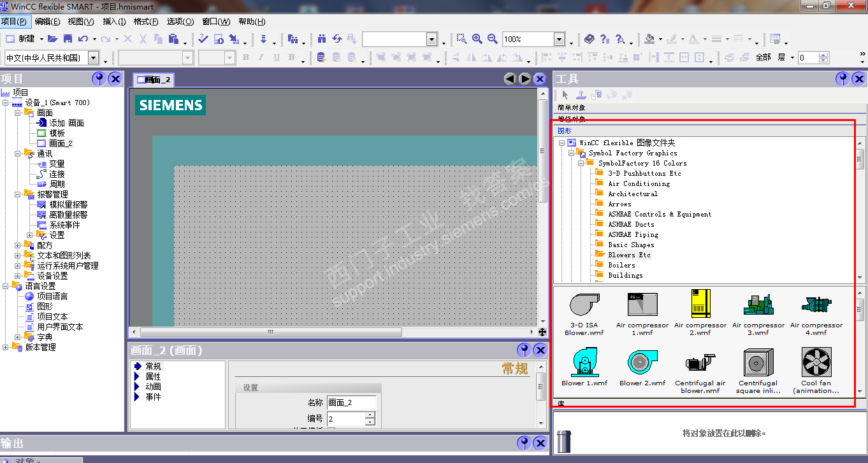Open the zoom percentage dropdown
The height and width of the screenshot is (463, 868).
(559, 39)
